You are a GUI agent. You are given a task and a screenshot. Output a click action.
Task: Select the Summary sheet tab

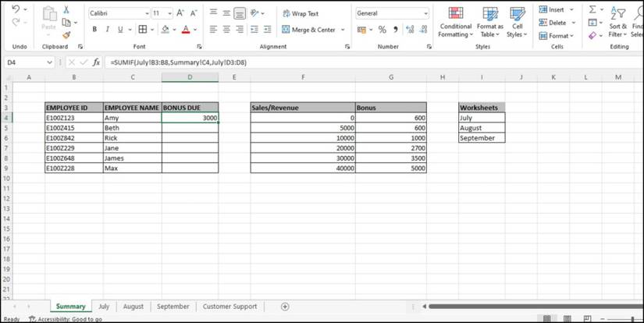(x=70, y=306)
